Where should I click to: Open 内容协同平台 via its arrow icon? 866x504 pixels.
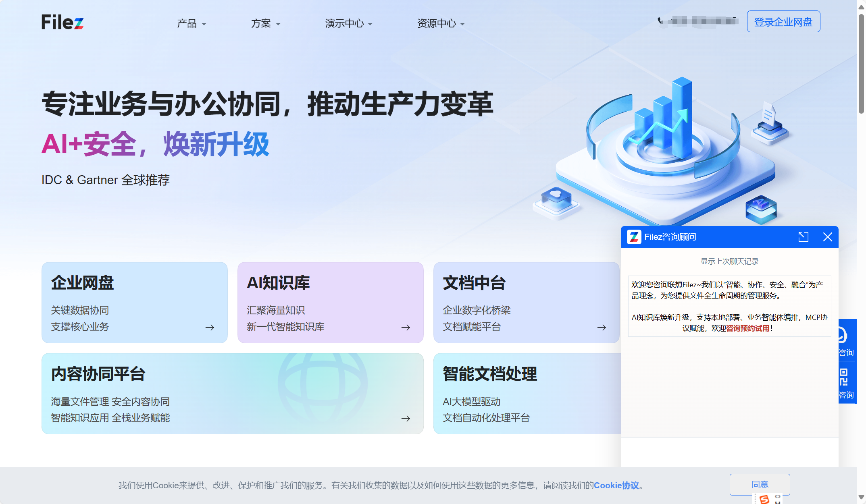click(x=405, y=419)
